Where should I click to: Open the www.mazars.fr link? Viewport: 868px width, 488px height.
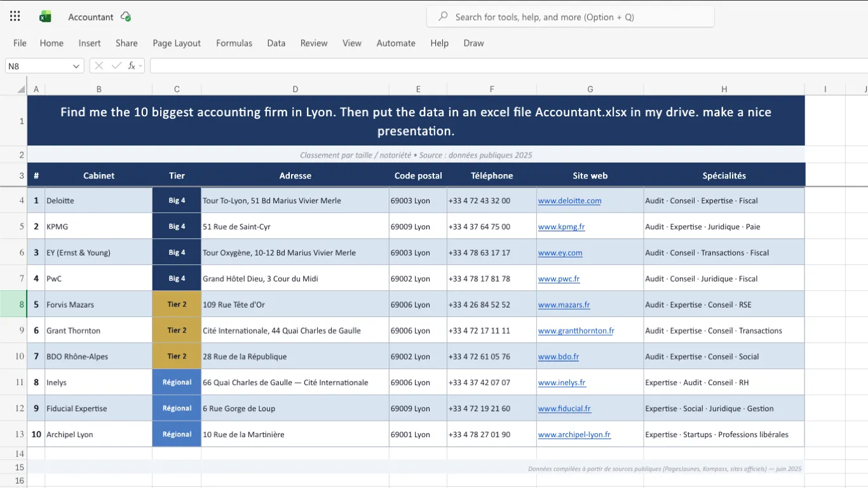point(564,305)
